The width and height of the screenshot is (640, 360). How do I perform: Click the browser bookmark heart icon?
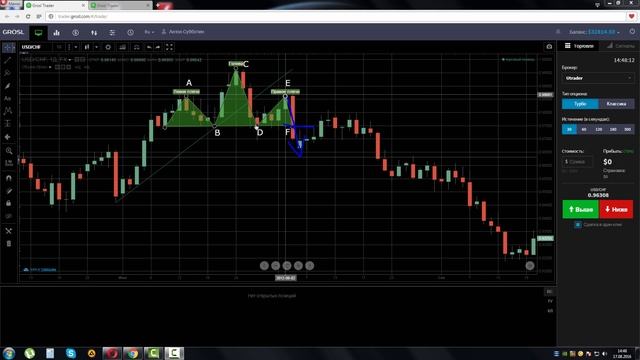coord(631,16)
